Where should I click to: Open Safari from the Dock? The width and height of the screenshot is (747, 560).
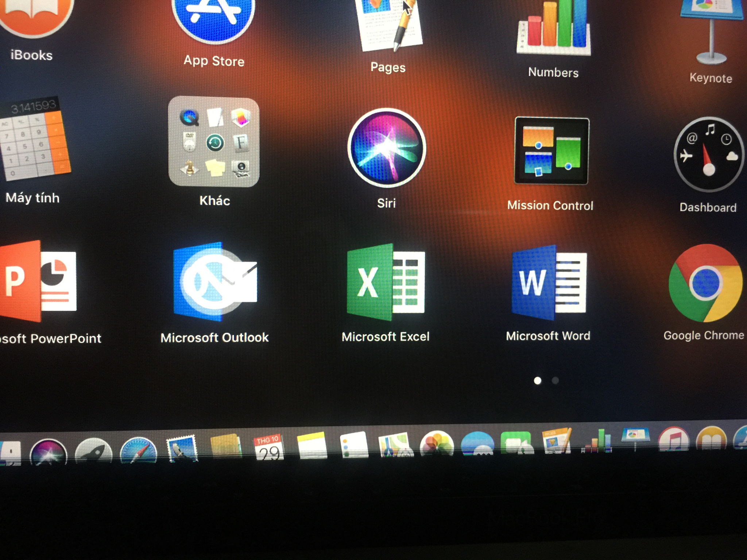[139, 451]
